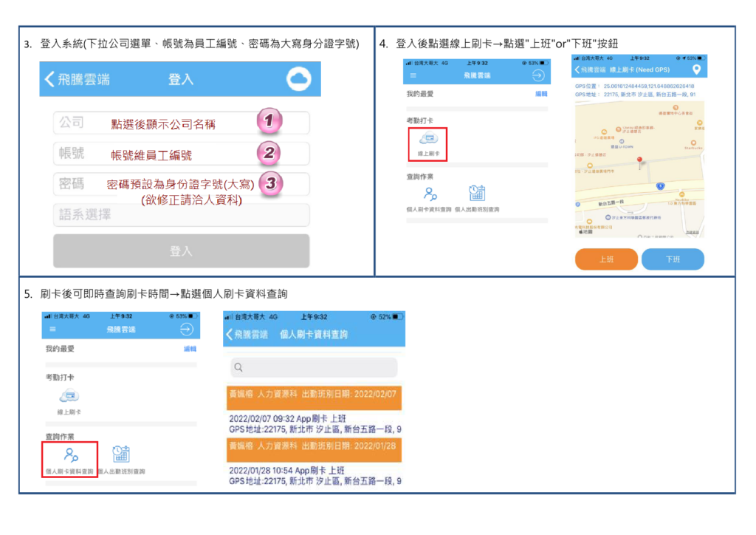Open the 公司 company dropdown field
The height and width of the screenshot is (535, 756).
coord(181,123)
